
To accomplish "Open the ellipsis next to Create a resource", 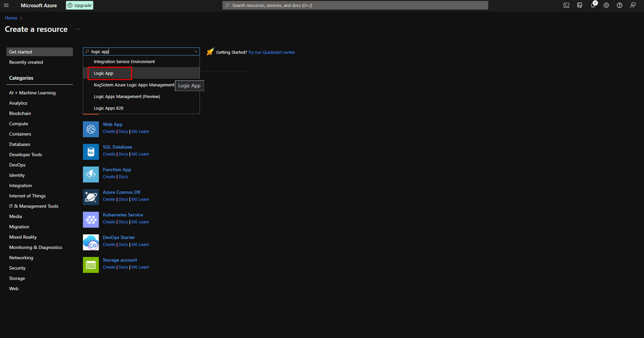I will [78, 29].
